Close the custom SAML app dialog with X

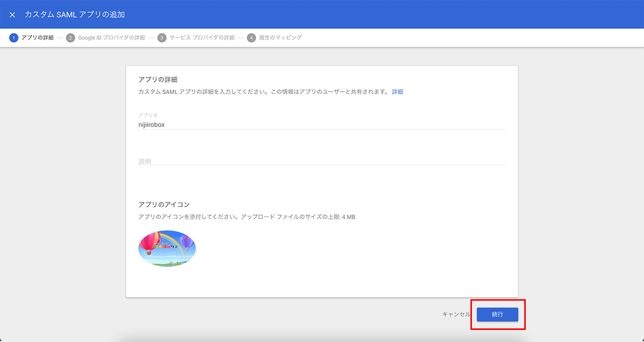point(13,15)
